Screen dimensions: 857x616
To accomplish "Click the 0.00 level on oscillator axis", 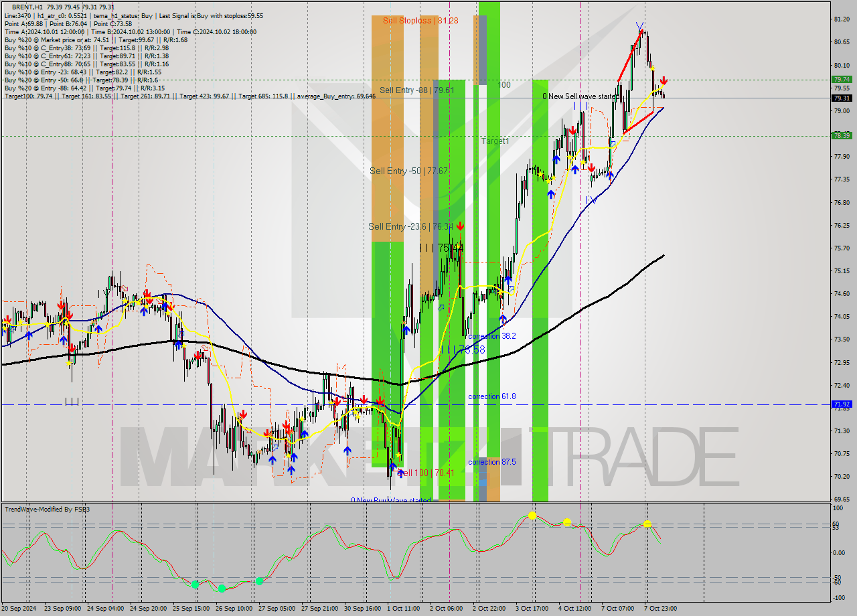I will [839, 552].
